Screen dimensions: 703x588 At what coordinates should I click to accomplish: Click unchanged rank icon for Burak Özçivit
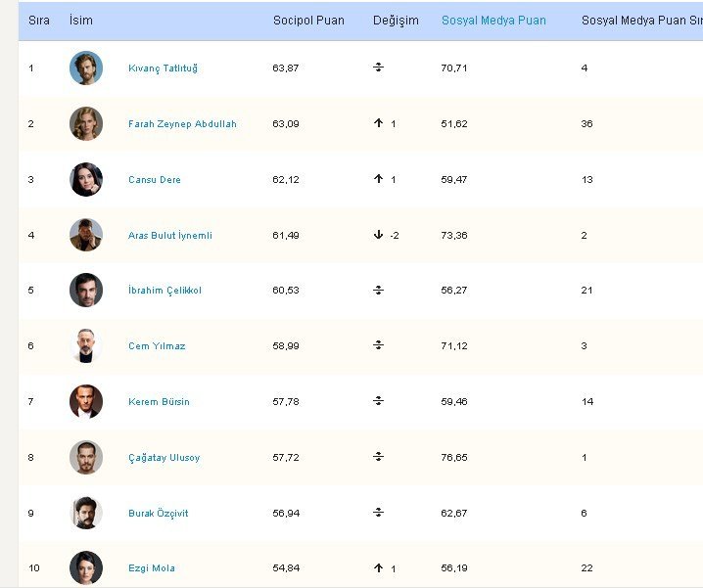pos(378,513)
